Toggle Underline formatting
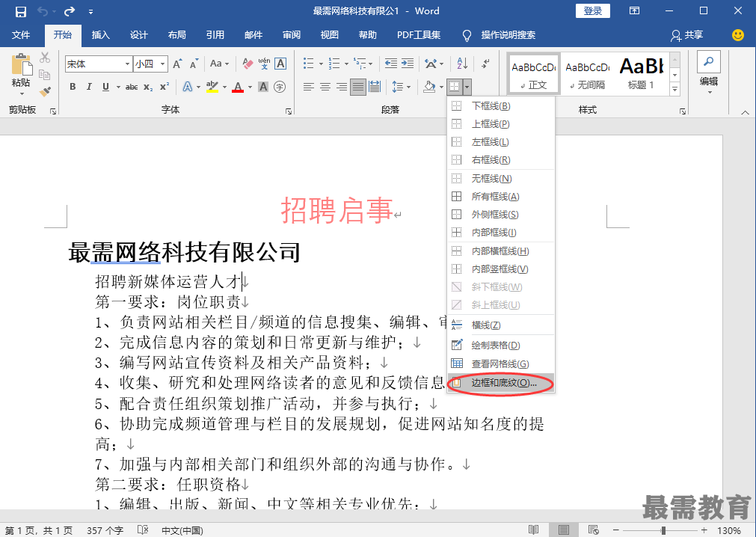The image size is (756, 537). [x=105, y=87]
